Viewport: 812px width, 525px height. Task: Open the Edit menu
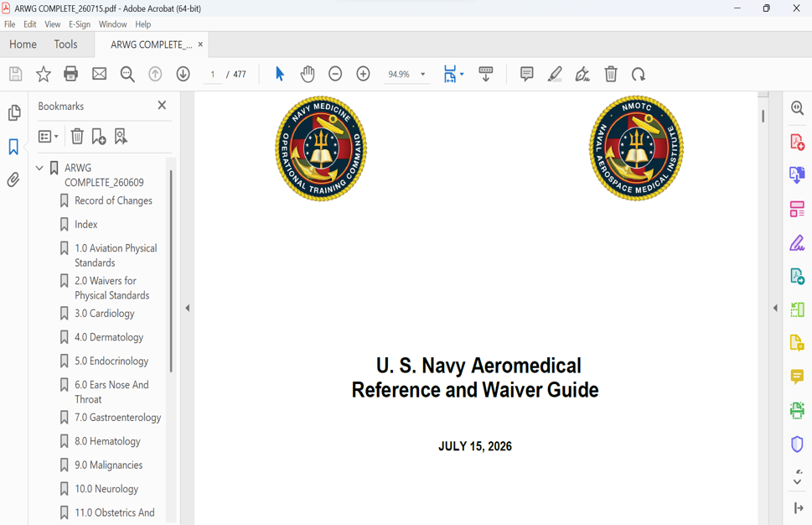[30, 24]
